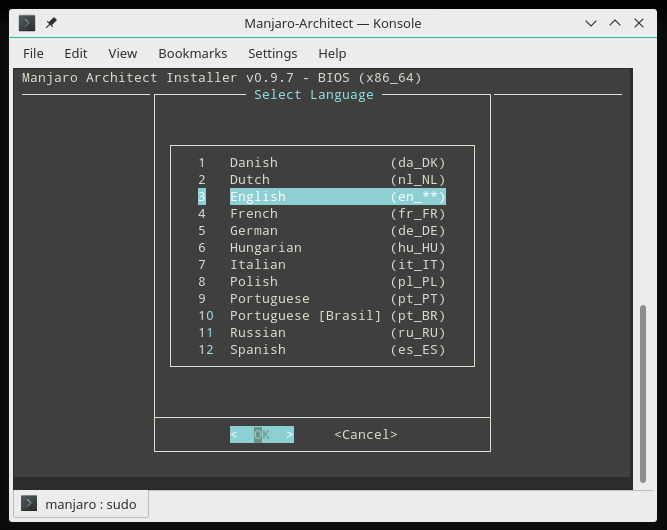This screenshot has width=667, height=530.
Task: Click the pin icon in title bar
Action: pyautogui.click(x=51, y=23)
